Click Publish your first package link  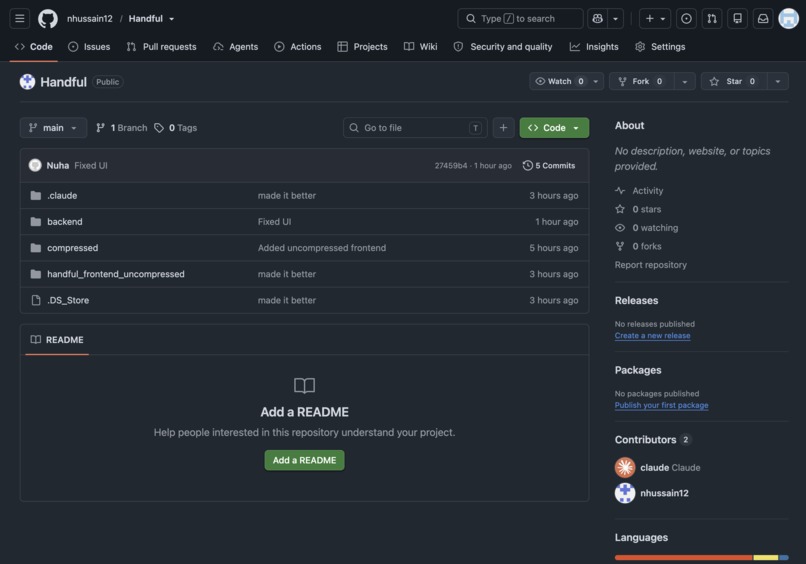[x=662, y=405]
